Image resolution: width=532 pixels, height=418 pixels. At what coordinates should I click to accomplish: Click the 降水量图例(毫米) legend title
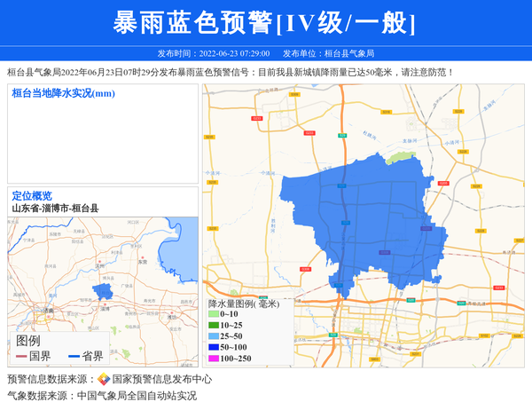coord(244,304)
